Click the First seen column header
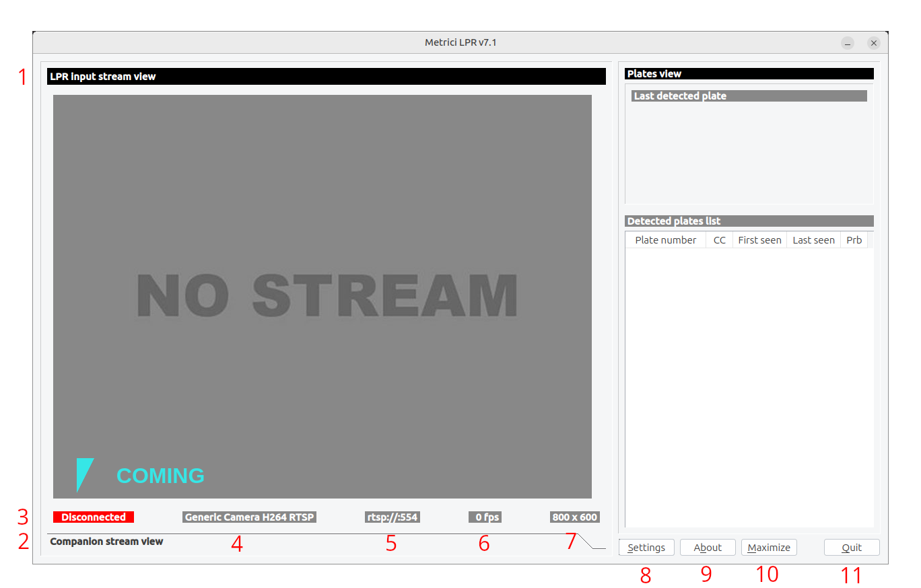Screen dimensions: 921x588 tap(760, 240)
